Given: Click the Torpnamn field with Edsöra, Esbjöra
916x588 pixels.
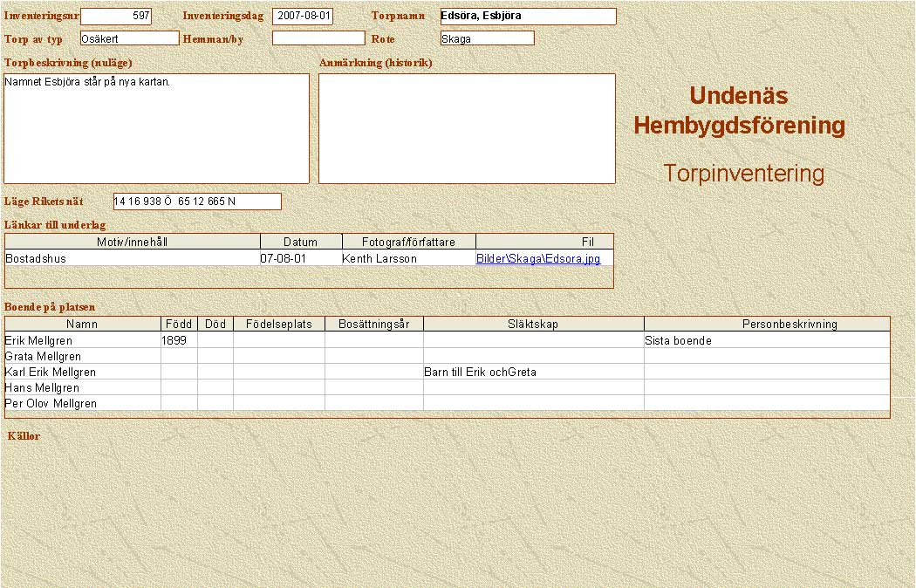Looking at the screenshot, I should [528, 17].
